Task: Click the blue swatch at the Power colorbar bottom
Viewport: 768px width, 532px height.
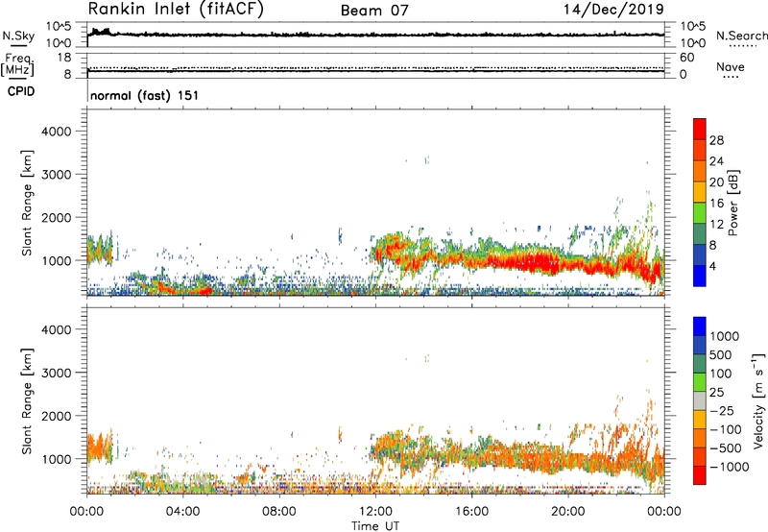Action: [700, 276]
